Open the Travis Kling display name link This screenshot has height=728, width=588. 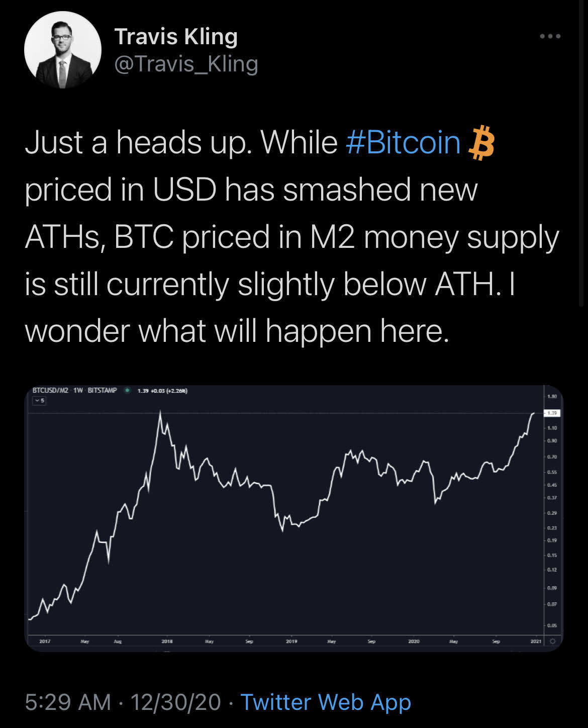tap(176, 37)
